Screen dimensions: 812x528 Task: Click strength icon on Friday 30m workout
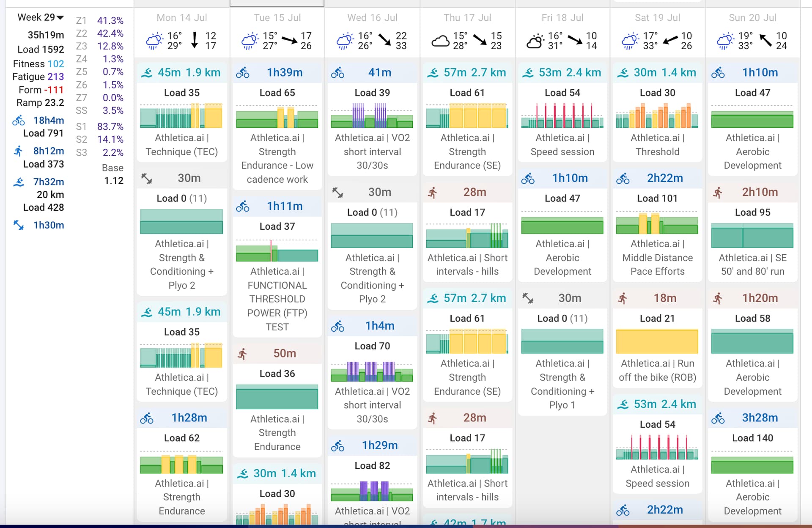click(528, 298)
